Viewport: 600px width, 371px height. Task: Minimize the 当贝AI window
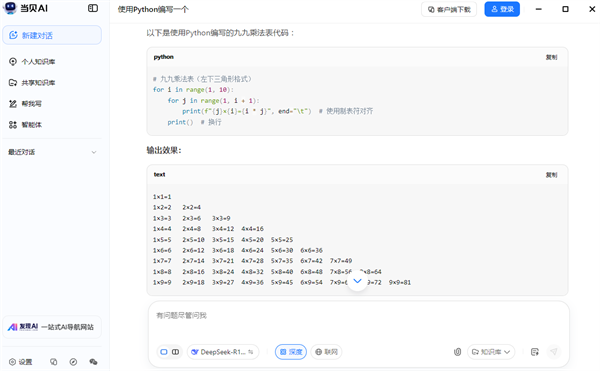point(539,9)
